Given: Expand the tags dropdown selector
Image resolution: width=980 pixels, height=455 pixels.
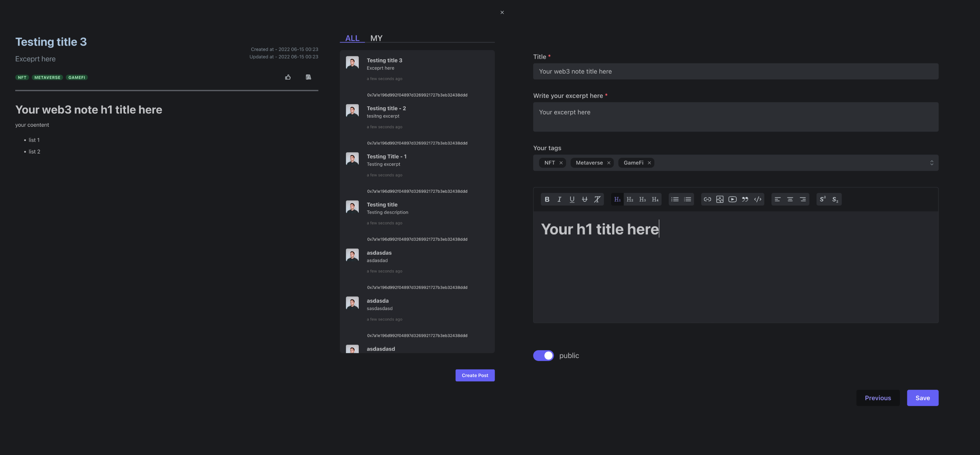Looking at the screenshot, I should click(932, 163).
